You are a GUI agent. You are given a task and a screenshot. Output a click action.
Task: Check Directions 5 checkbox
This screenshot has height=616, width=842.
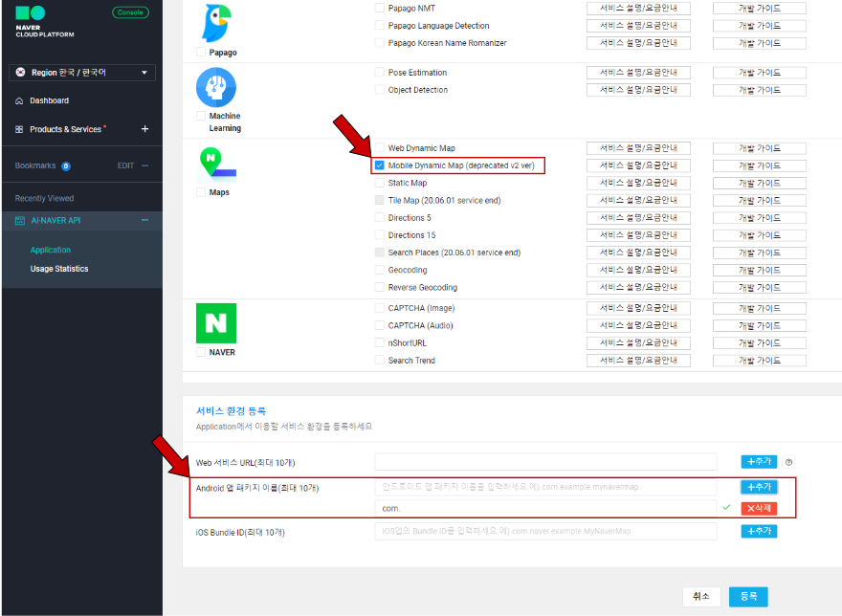click(x=380, y=217)
